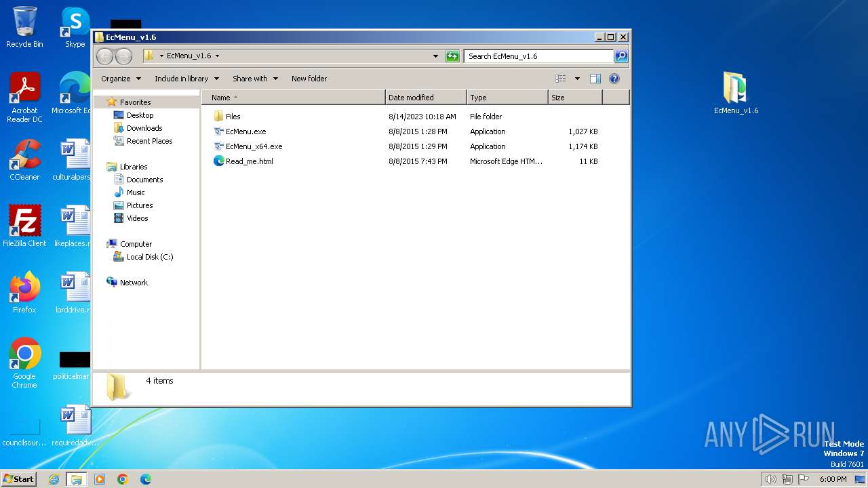Click the Windows Media Player taskbar icon
The width and height of the screenshot is (868, 488).
click(x=100, y=479)
